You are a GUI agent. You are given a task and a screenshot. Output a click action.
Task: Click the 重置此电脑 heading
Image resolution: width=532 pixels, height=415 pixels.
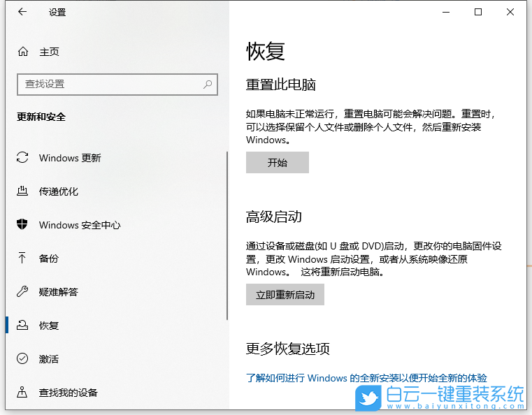280,85
